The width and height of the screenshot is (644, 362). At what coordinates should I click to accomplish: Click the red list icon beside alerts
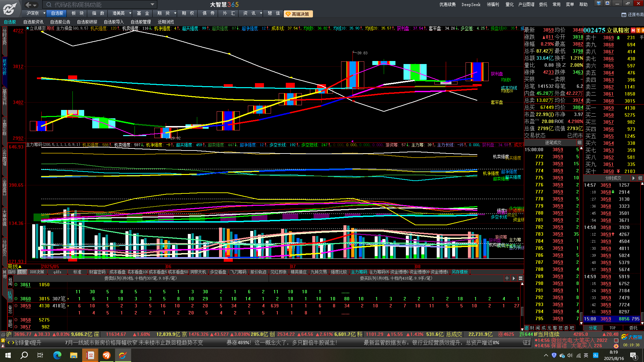click(616, 341)
